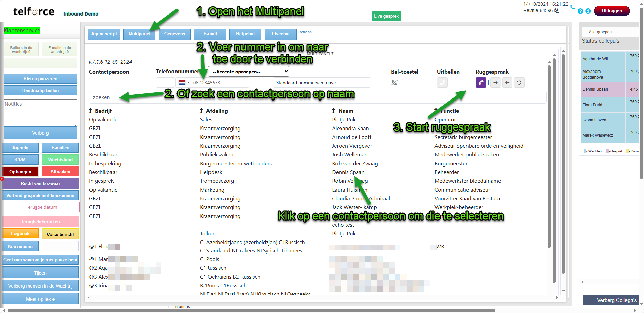The width and height of the screenshot is (644, 313).
Task: Click the crossed-out phone icon under Bel-toestel
Action: click(394, 83)
